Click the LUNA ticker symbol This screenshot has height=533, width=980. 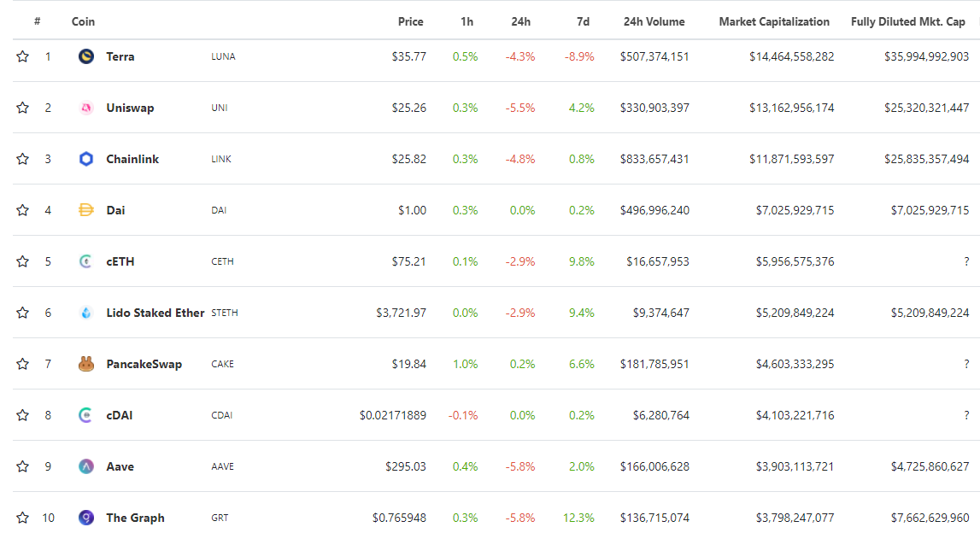point(223,56)
